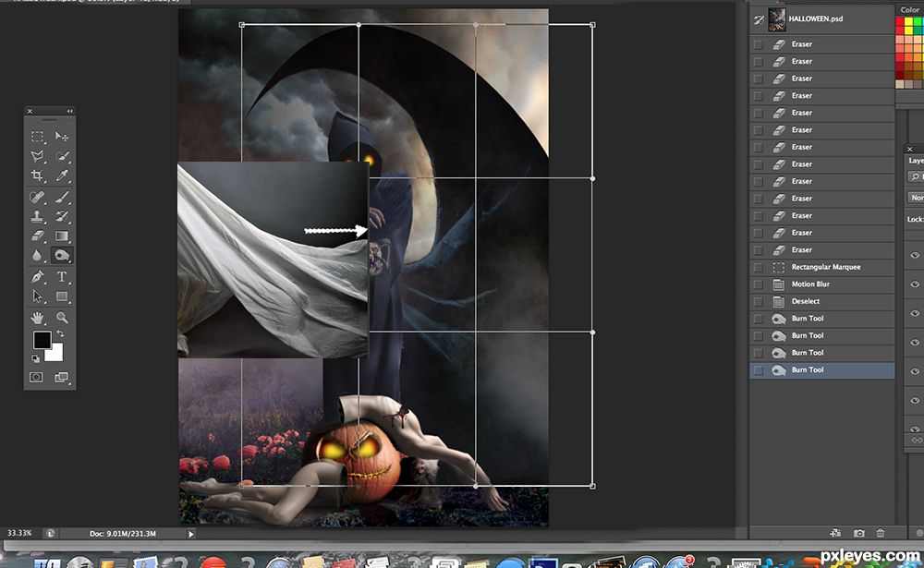Select the Rectangular Marquee history state
This screenshot has height=568, width=924.
click(821, 267)
